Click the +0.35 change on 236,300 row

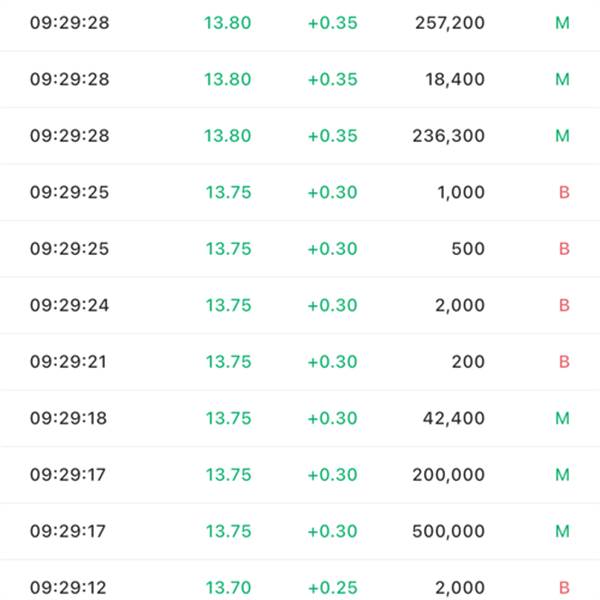pyautogui.click(x=333, y=136)
